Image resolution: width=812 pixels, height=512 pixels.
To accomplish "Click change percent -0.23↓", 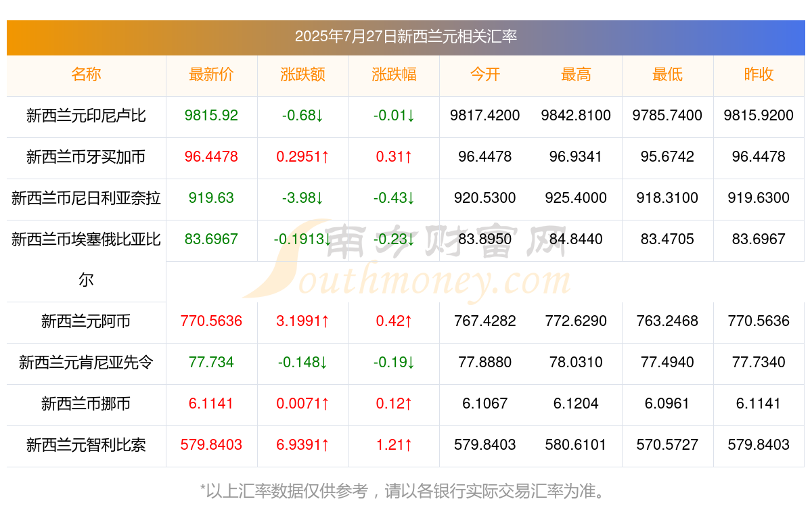I will pos(394,239).
